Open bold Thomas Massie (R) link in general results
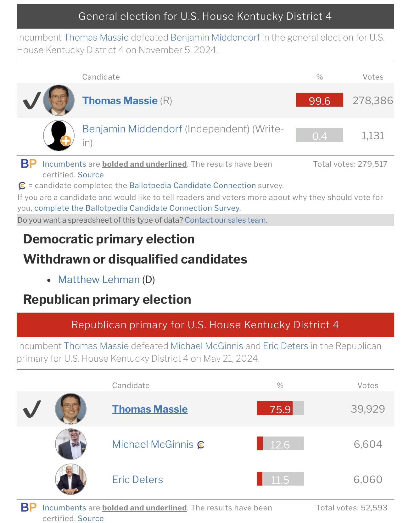420x523 pixels. (x=120, y=101)
